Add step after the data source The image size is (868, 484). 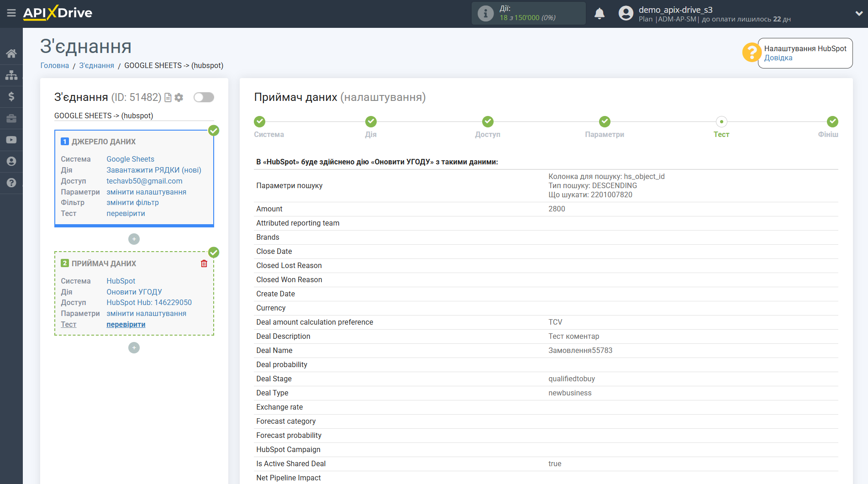(134, 239)
